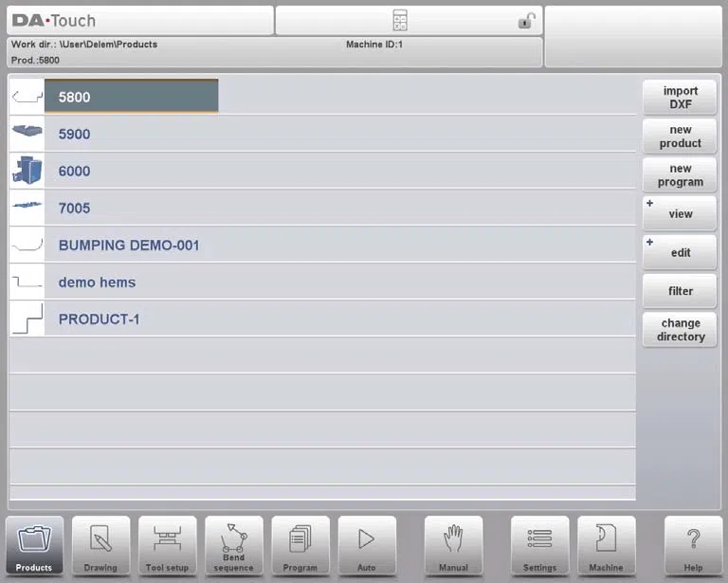Go to Bend sequence mode
The height and width of the screenshot is (583, 728).
[x=233, y=546]
